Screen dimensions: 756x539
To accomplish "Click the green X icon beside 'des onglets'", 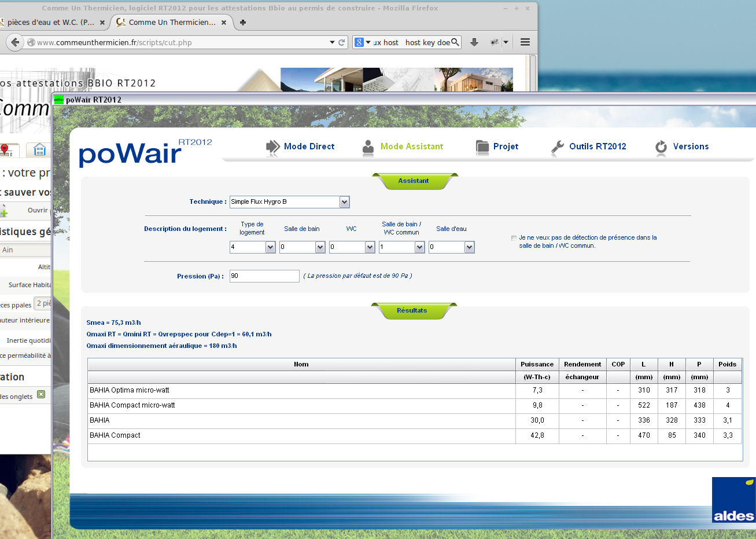I will click(41, 394).
